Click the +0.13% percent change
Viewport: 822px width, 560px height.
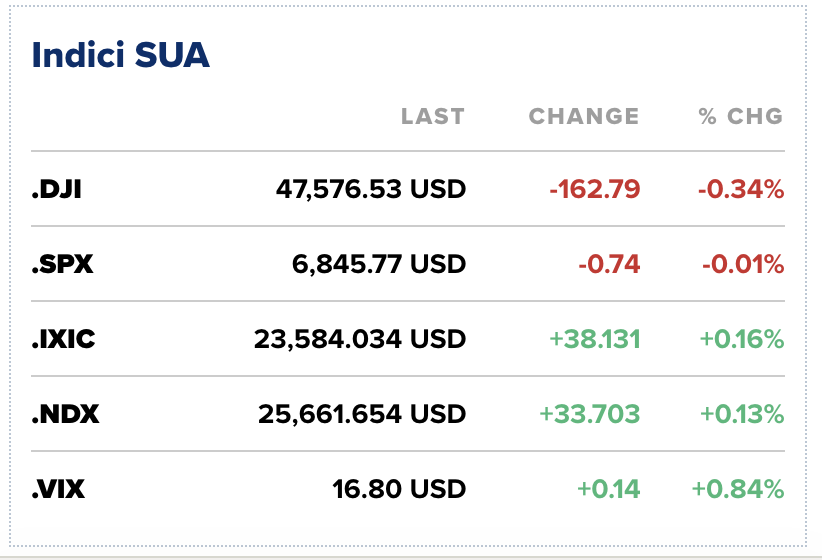point(741,413)
